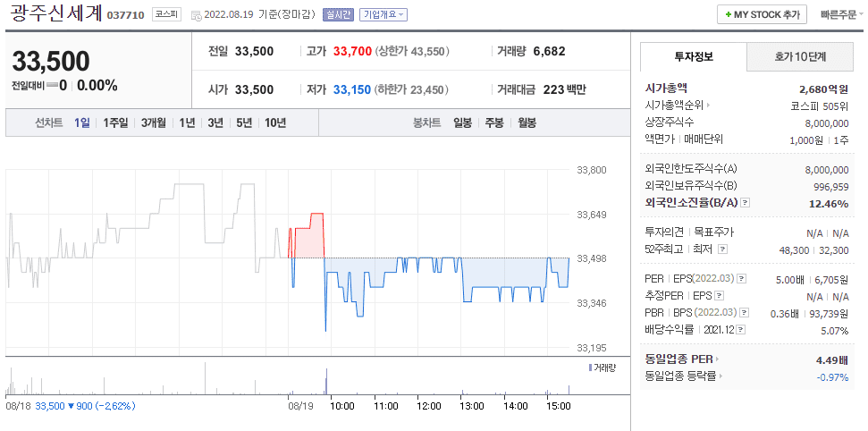Select the 1주일 line chart period
This screenshot has width=868, height=431.
(115, 123)
